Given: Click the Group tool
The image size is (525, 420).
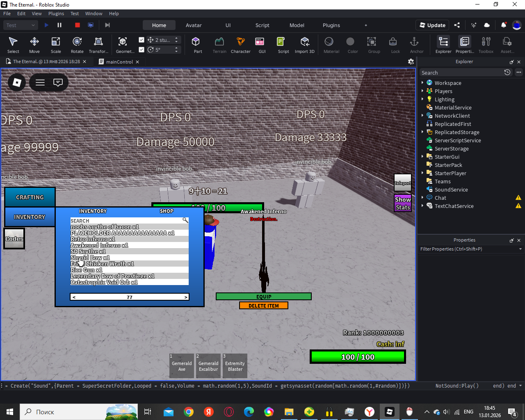Looking at the screenshot, I should [x=374, y=45].
